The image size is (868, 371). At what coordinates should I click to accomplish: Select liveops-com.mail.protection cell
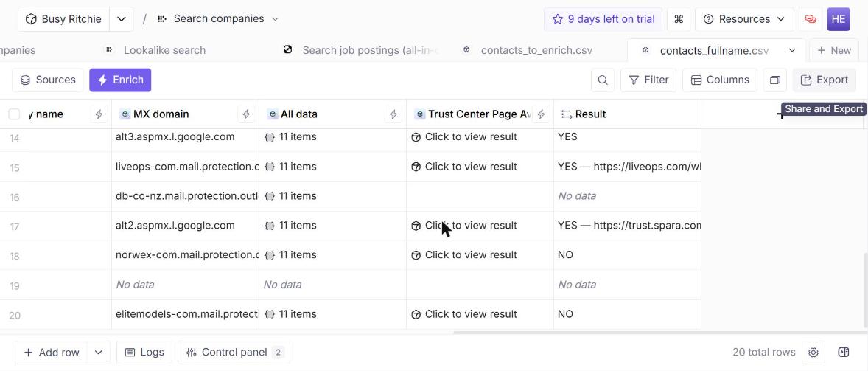tap(185, 167)
